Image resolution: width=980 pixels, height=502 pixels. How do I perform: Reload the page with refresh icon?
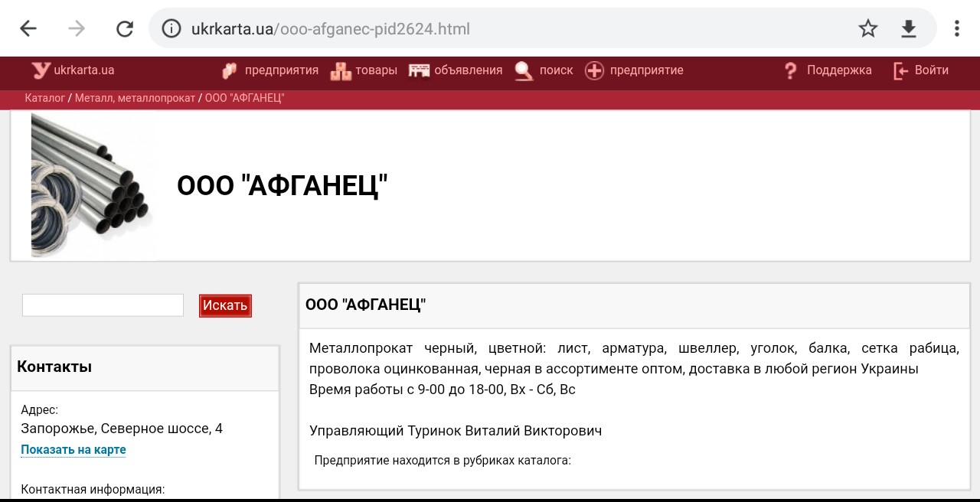pos(124,29)
